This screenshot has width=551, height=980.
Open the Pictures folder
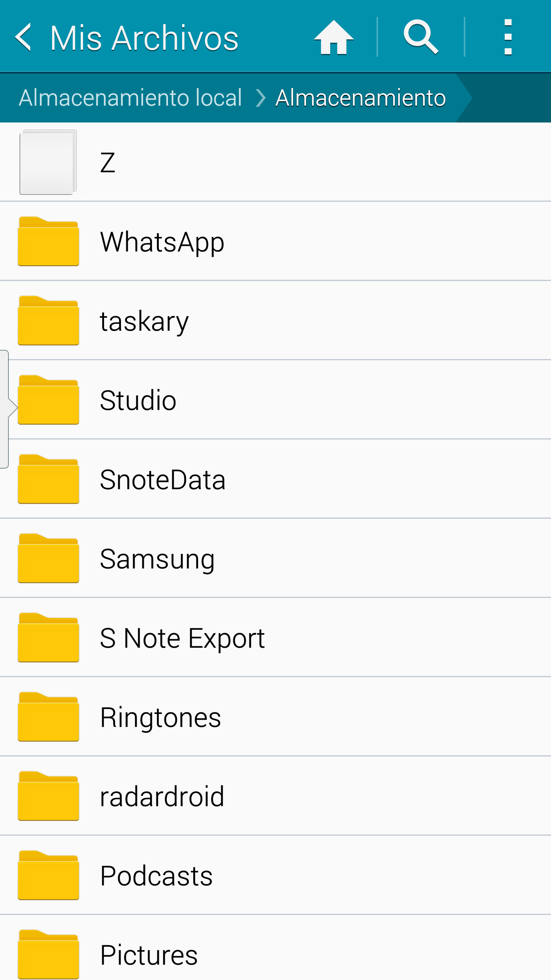click(x=149, y=955)
